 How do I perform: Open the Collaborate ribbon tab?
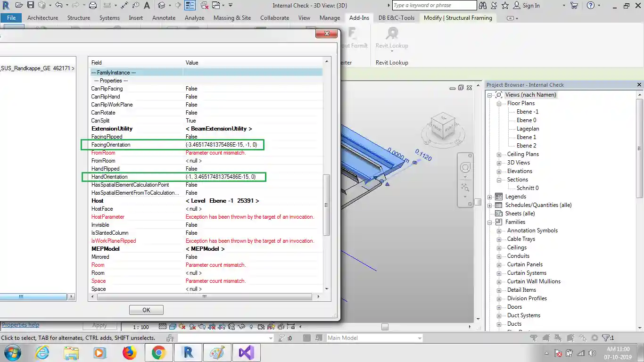click(x=274, y=17)
